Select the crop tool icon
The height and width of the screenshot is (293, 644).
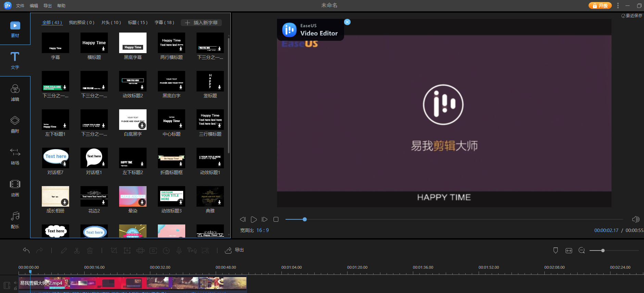114,251
